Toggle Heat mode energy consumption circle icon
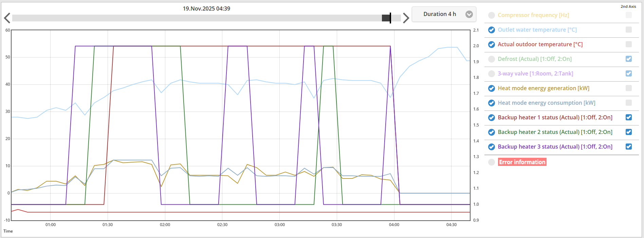 click(491, 103)
